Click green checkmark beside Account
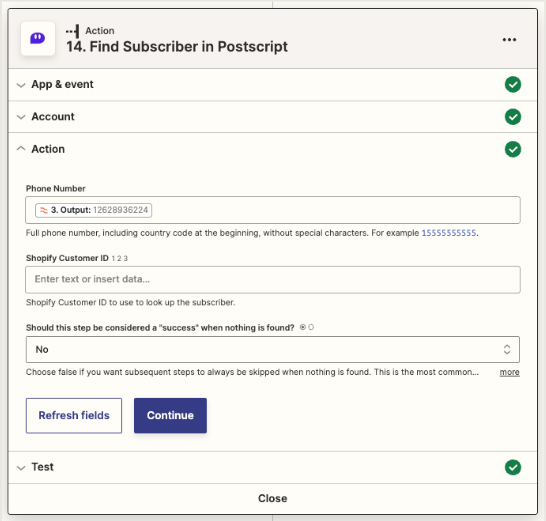Image resolution: width=546 pixels, height=521 pixels. click(x=513, y=117)
